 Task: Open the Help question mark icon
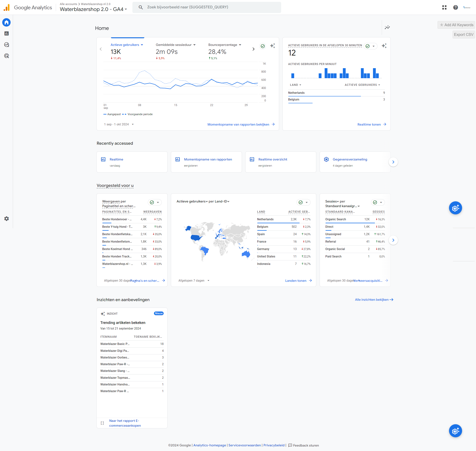tap(455, 7)
